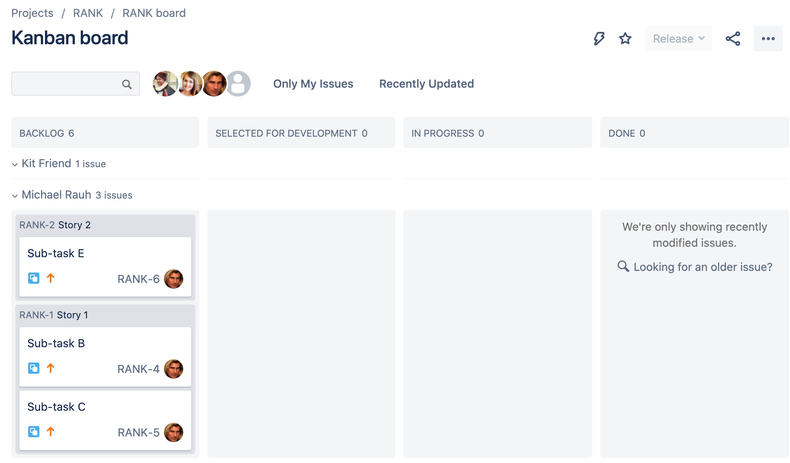Click priority arrow on Sub-task B card

(50, 368)
